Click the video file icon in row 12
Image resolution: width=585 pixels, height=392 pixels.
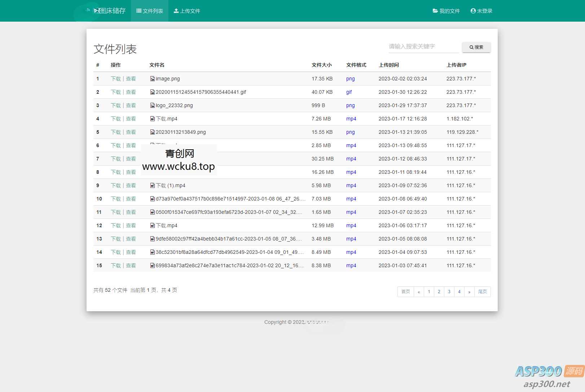point(153,225)
